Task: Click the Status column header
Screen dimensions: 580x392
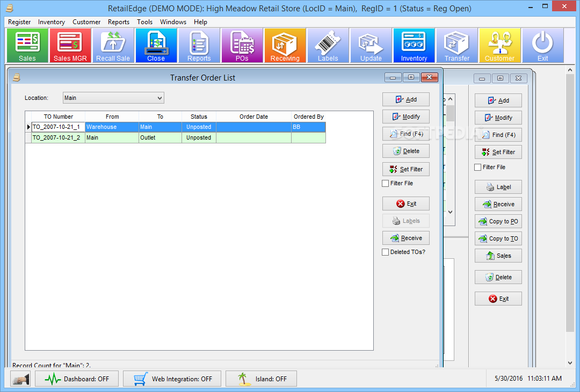Action: pos(199,117)
